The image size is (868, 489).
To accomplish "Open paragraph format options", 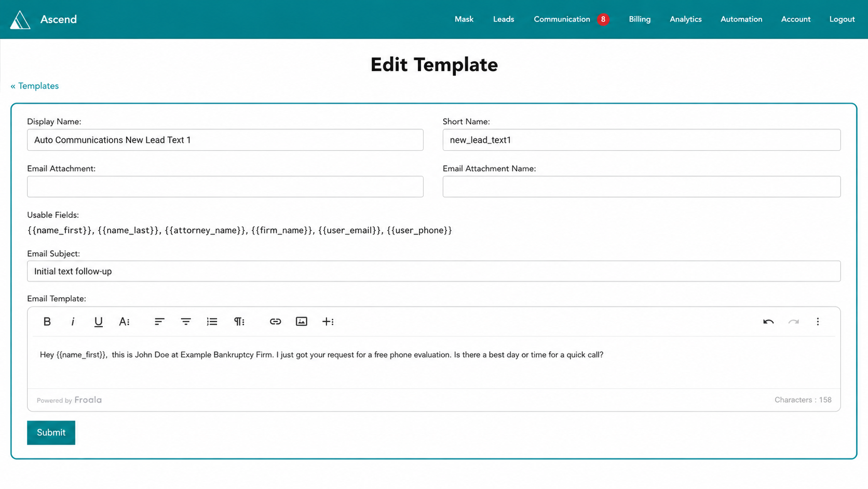I will pos(239,322).
